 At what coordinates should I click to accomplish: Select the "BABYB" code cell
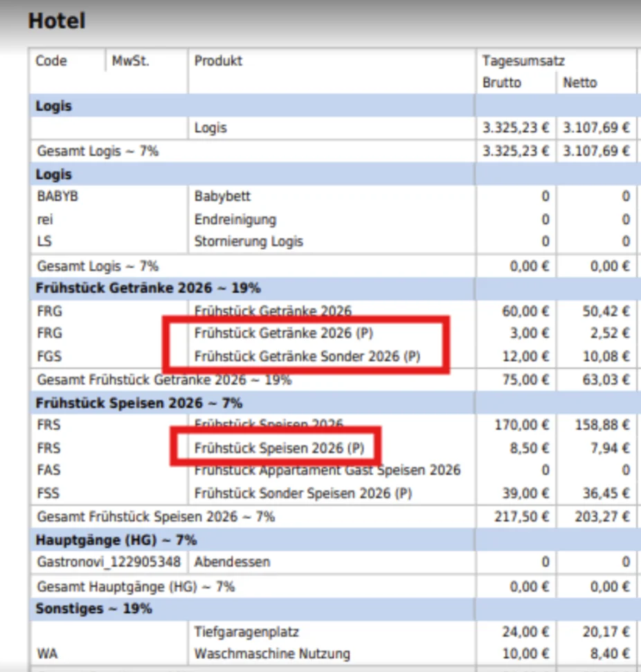pos(57,197)
